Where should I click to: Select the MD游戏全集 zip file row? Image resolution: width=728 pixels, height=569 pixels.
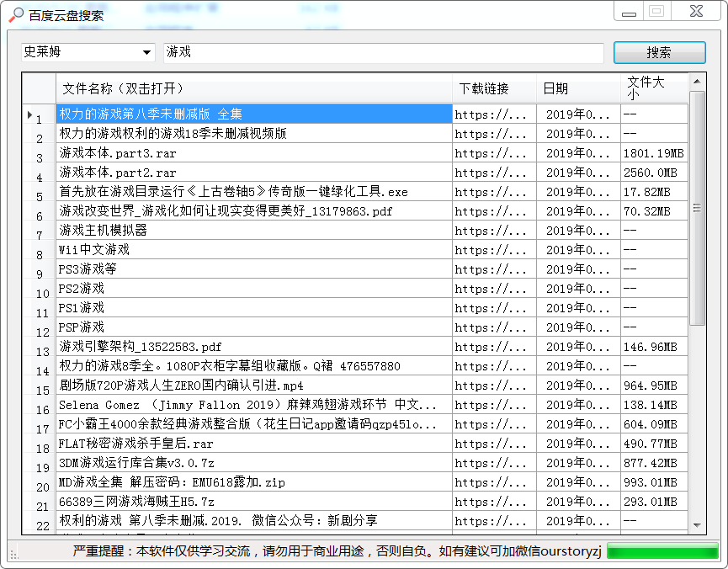click(254, 481)
